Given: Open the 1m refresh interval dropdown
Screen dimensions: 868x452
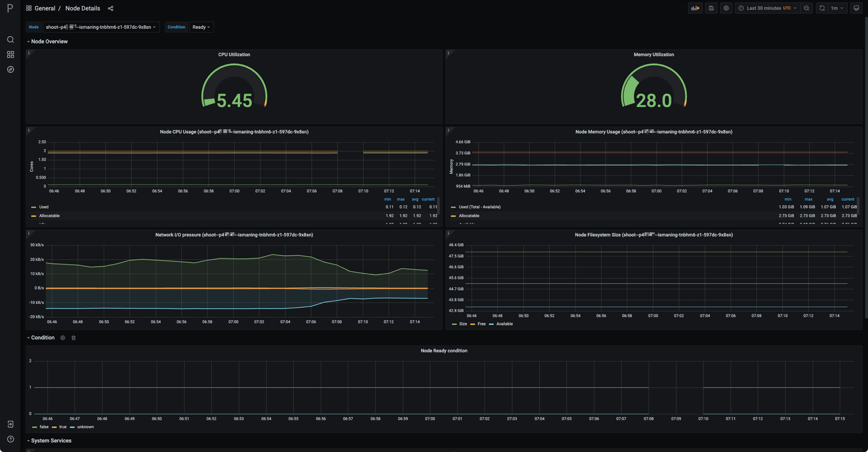Looking at the screenshot, I should click(x=837, y=8).
